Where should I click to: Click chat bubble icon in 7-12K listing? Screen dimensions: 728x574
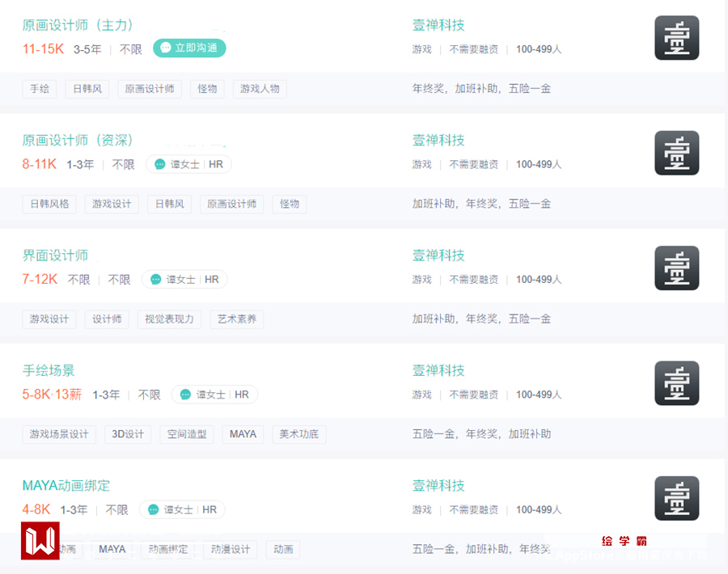pos(155,280)
